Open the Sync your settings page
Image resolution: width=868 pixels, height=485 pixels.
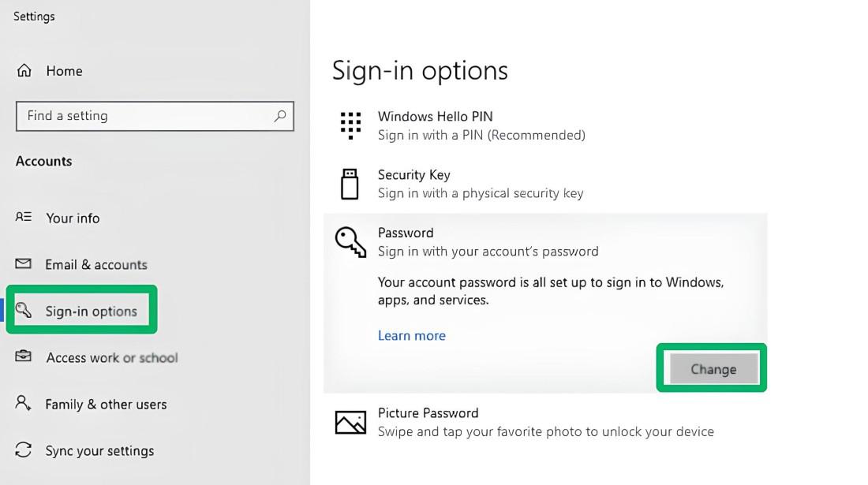tap(99, 451)
